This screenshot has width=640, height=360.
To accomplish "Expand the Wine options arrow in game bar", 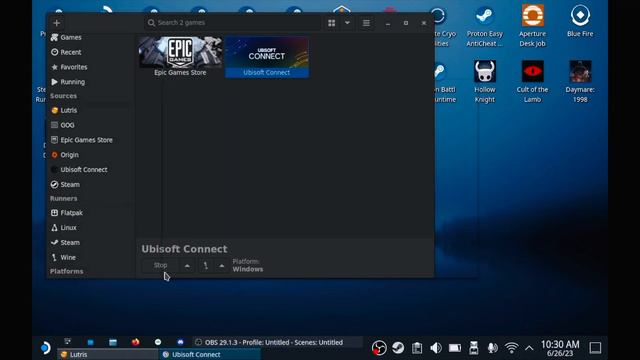I will pyautogui.click(x=222, y=266).
